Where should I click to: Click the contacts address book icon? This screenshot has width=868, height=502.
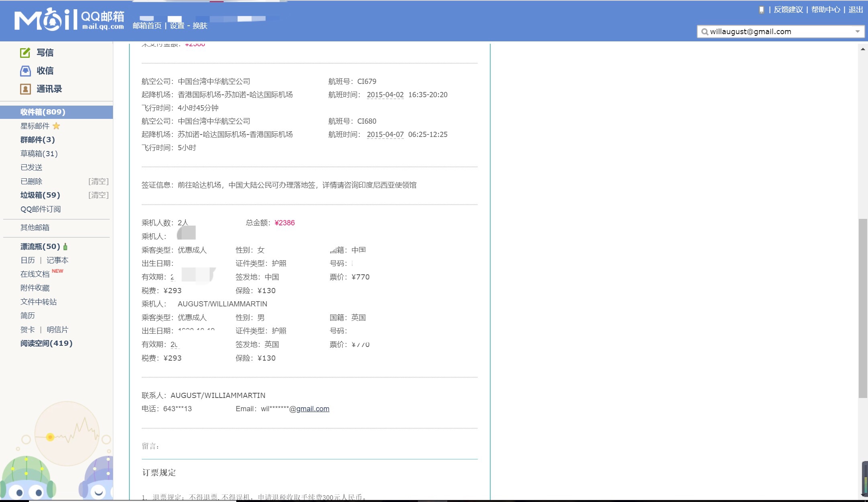click(25, 89)
